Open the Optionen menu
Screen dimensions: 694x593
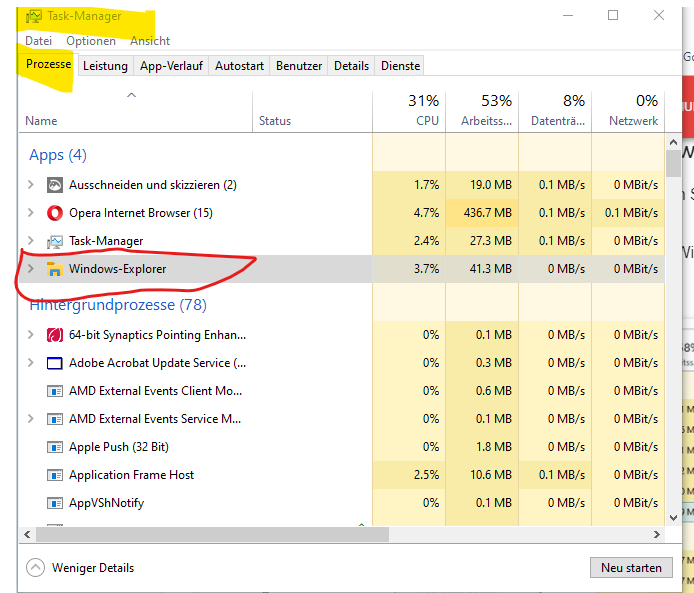[x=91, y=41]
